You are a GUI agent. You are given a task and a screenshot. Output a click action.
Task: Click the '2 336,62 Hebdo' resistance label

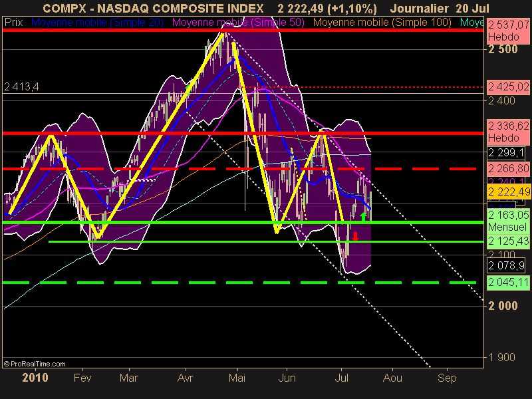[508, 132]
